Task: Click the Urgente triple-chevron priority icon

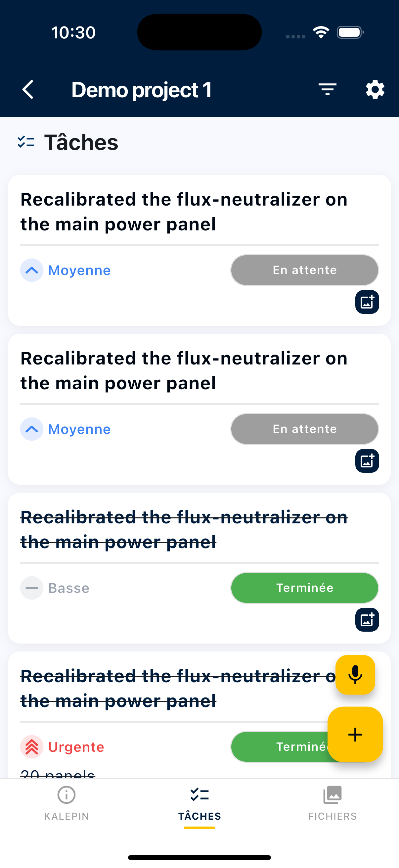Action: (32, 747)
